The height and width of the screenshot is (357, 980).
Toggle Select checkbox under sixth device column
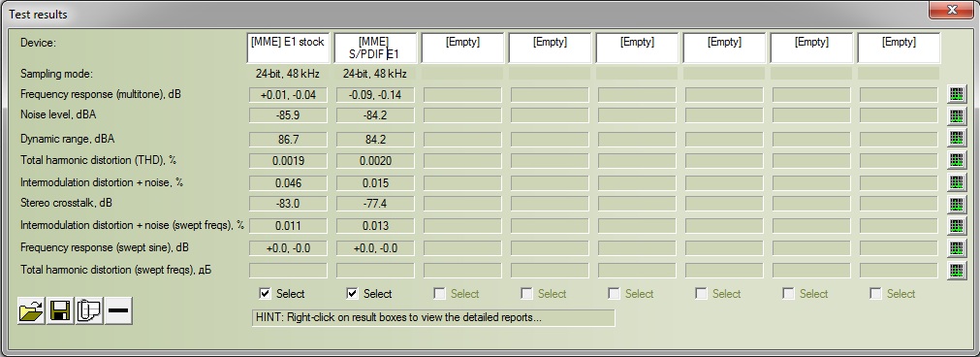click(701, 293)
